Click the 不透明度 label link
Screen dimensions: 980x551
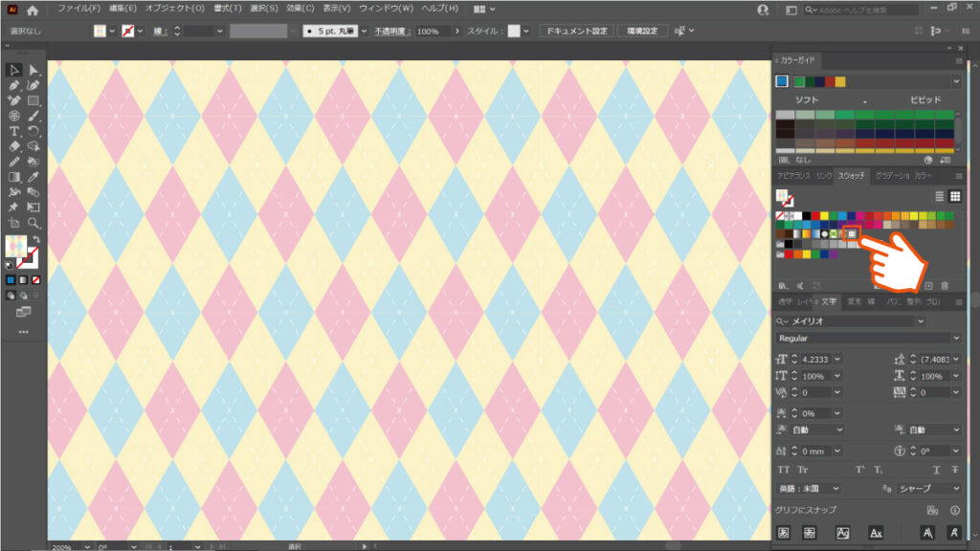click(392, 31)
